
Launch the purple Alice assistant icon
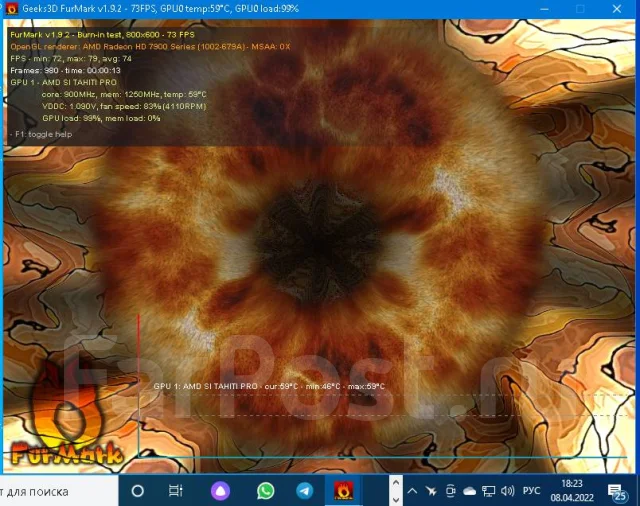(x=220, y=491)
